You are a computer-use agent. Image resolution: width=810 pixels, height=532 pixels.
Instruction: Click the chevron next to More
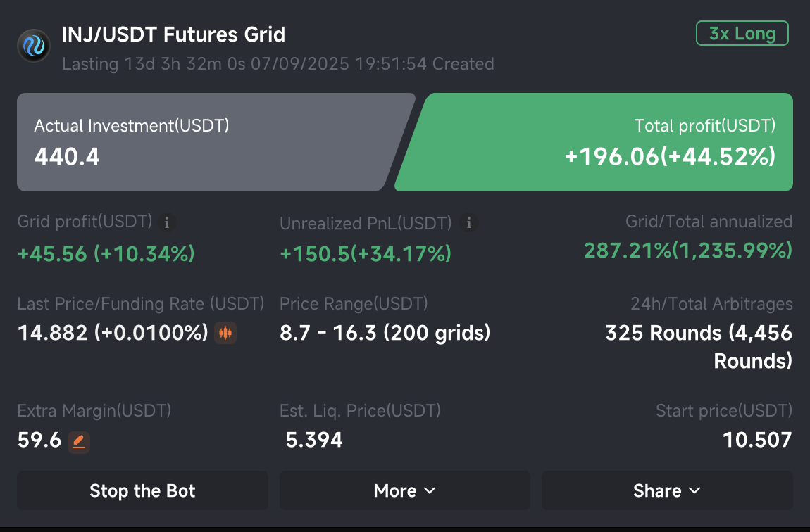[x=430, y=490]
